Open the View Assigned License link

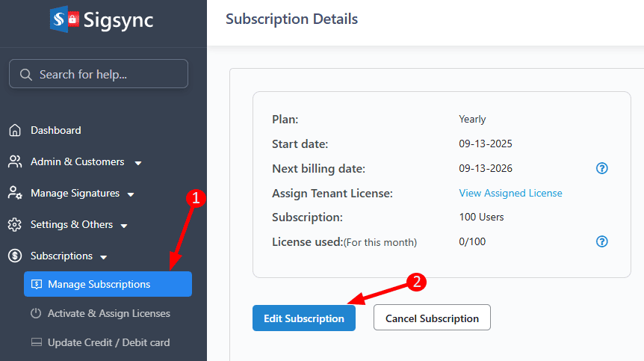click(510, 193)
